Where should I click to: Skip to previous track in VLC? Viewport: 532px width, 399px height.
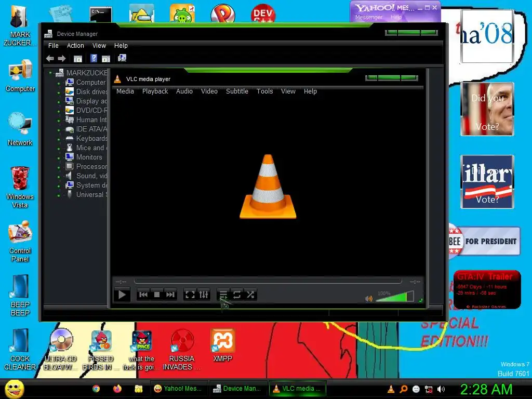(x=143, y=295)
